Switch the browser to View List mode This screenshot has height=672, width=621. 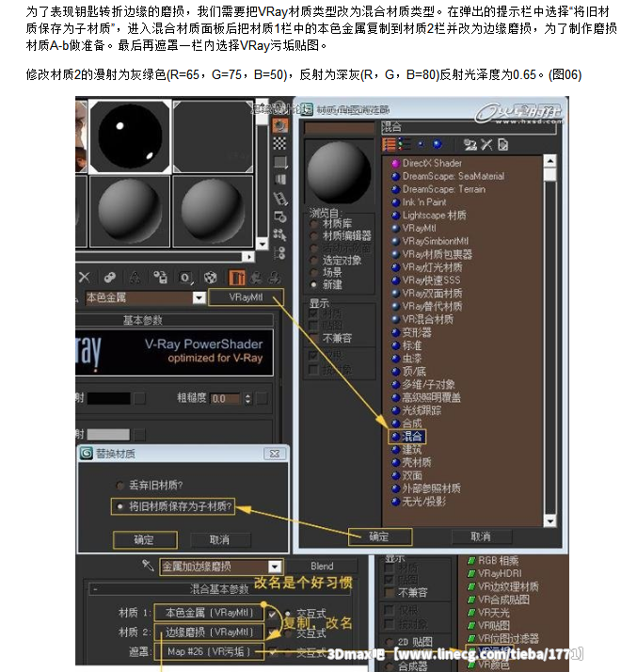tap(390, 144)
